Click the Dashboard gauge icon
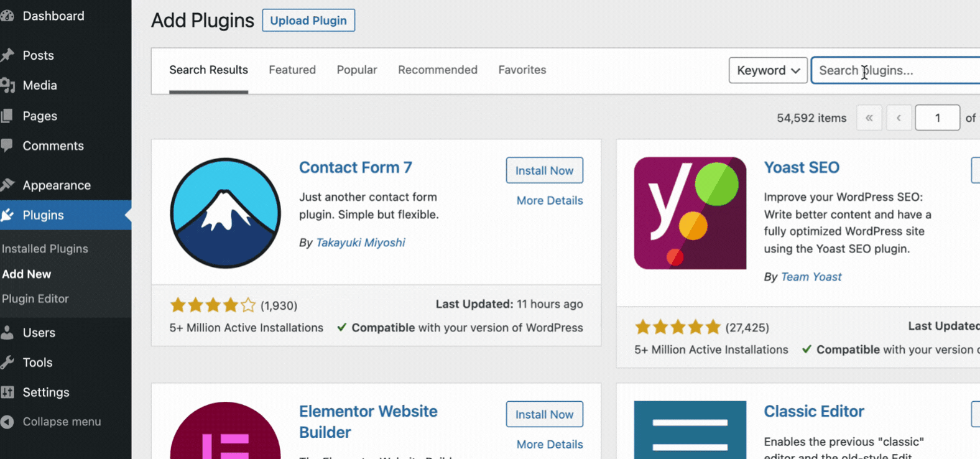The height and width of the screenshot is (459, 980). click(x=7, y=16)
